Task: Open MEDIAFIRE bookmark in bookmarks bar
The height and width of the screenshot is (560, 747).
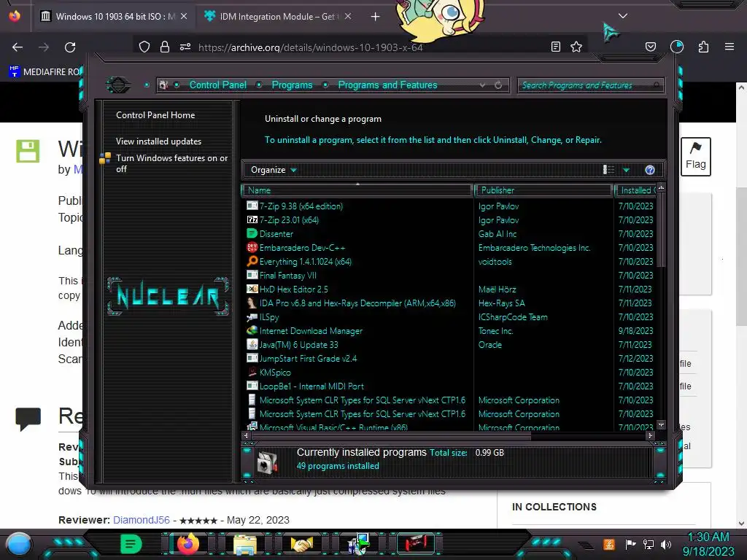Action: tap(45, 72)
